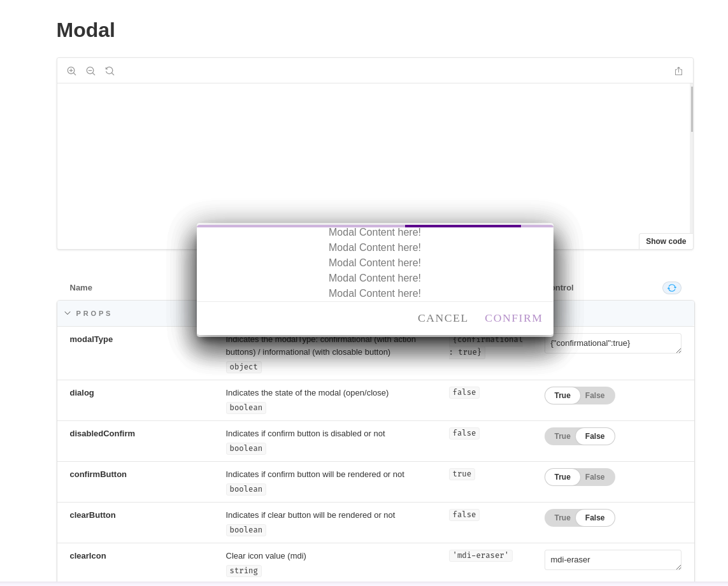
Task: Click CONFIRM in the modal
Action: click(513, 318)
